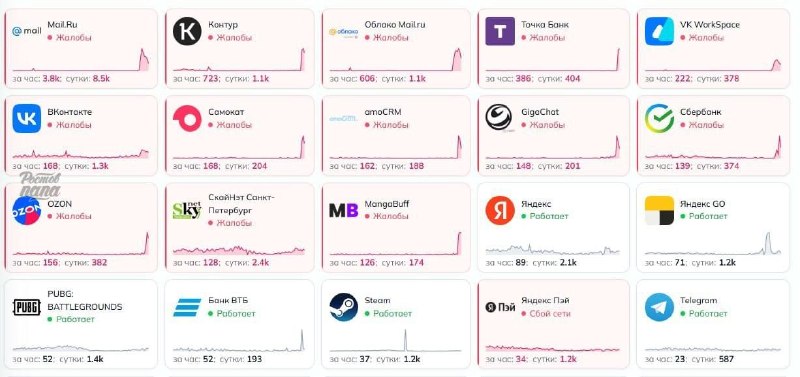Select the Steam logo icon
The width and height of the screenshot is (800, 377).
coord(343,307)
